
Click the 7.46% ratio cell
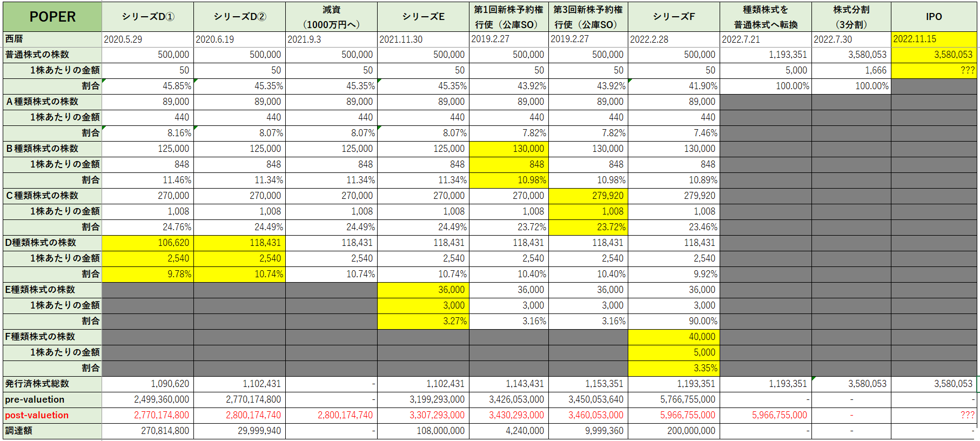pyautogui.click(x=674, y=133)
